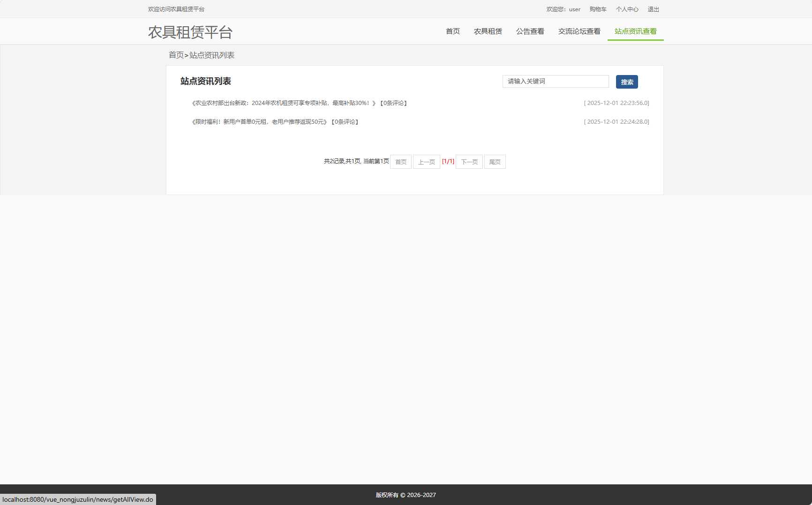This screenshot has width=812, height=505.
Task: Click 下一页 next page button
Action: (469, 161)
